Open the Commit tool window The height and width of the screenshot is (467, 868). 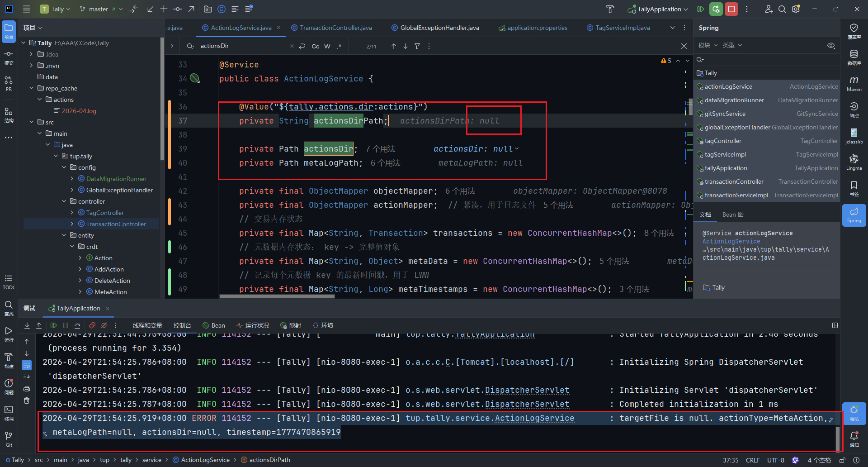coord(9,58)
